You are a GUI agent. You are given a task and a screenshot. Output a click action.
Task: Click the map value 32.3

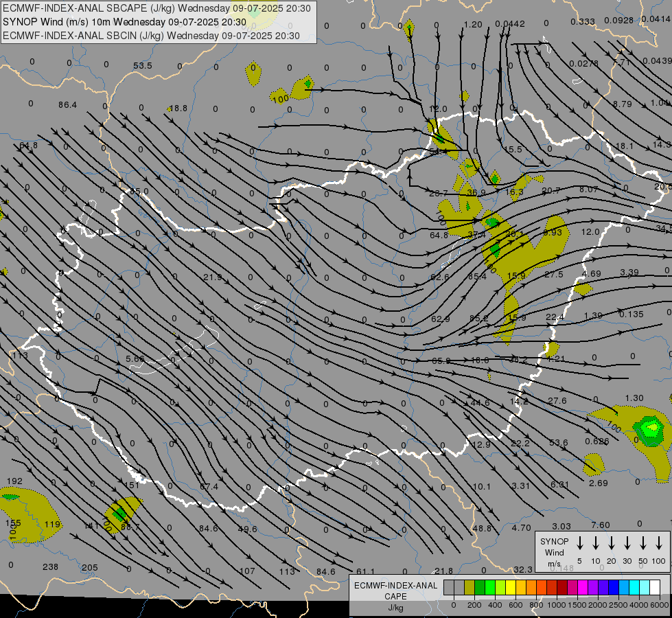[x=523, y=569]
